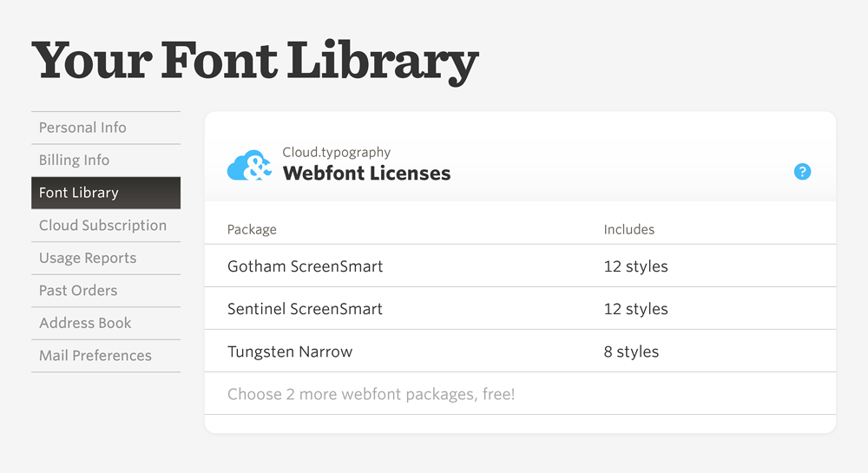Open Personal Info in the sidebar
This screenshot has height=473, width=868.
[x=82, y=128]
